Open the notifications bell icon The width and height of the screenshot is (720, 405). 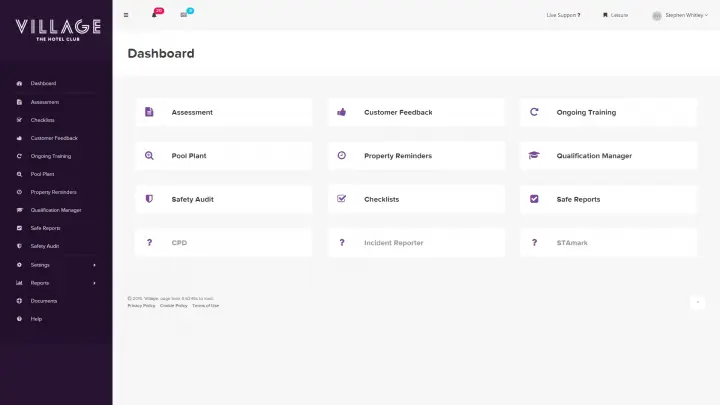(x=154, y=15)
